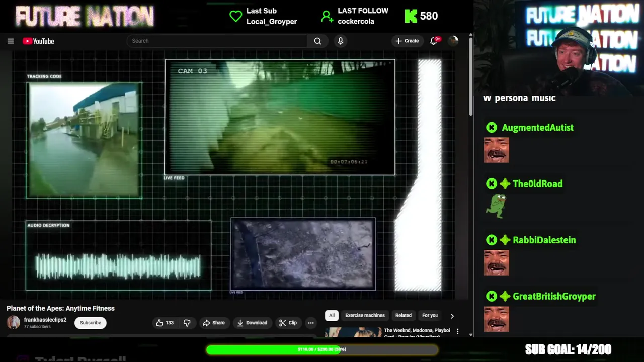The width and height of the screenshot is (644, 362).
Task: Open the frankhassleclips2 channel avatar
Action: pos(14,323)
